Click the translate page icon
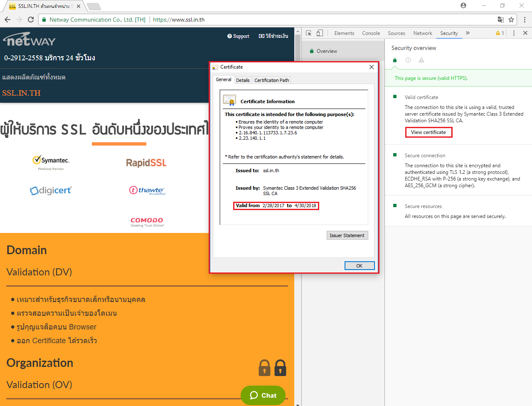 tap(501, 20)
